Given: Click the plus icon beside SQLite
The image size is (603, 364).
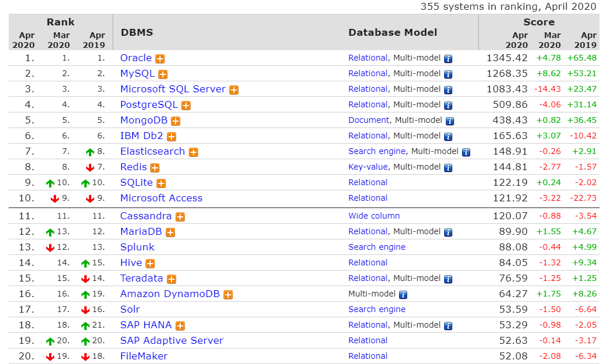Looking at the screenshot, I should 161,183.
